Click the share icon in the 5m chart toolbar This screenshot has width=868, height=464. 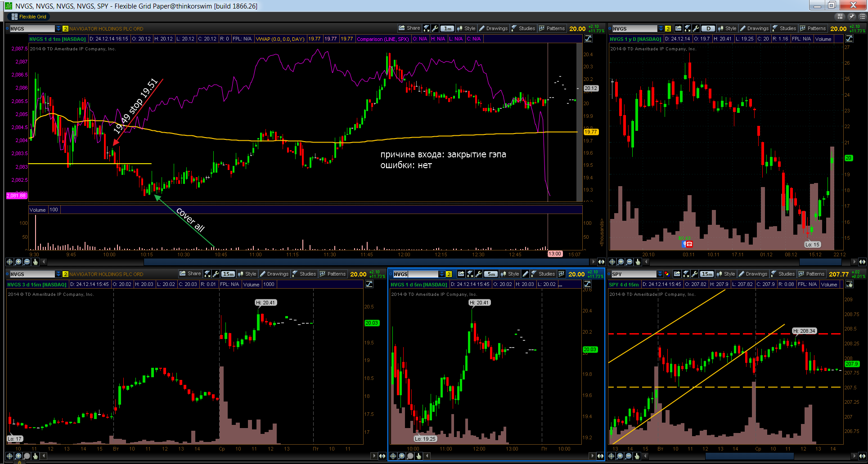click(461, 274)
